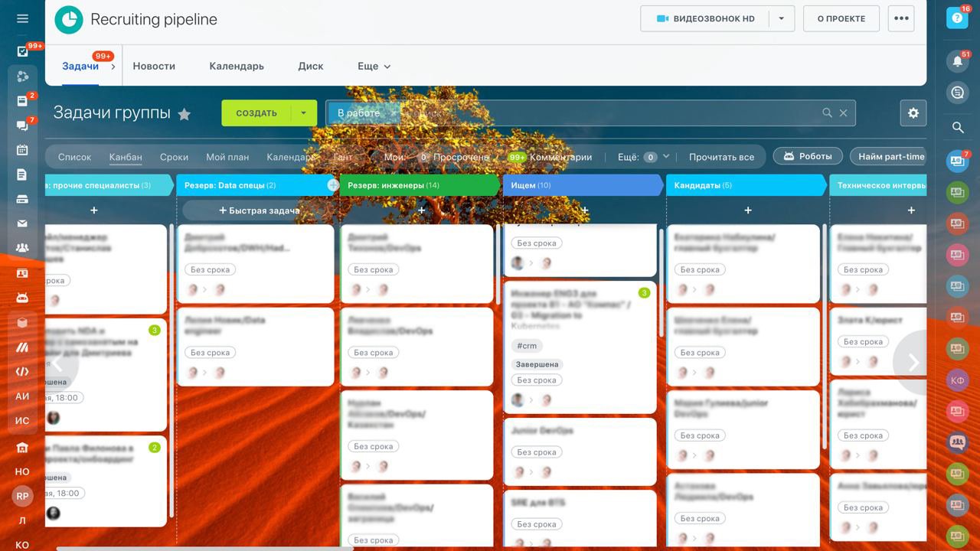Viewport: 980px width, 551px height.
Task: Open the Роботы button
Action: [808, 156]
